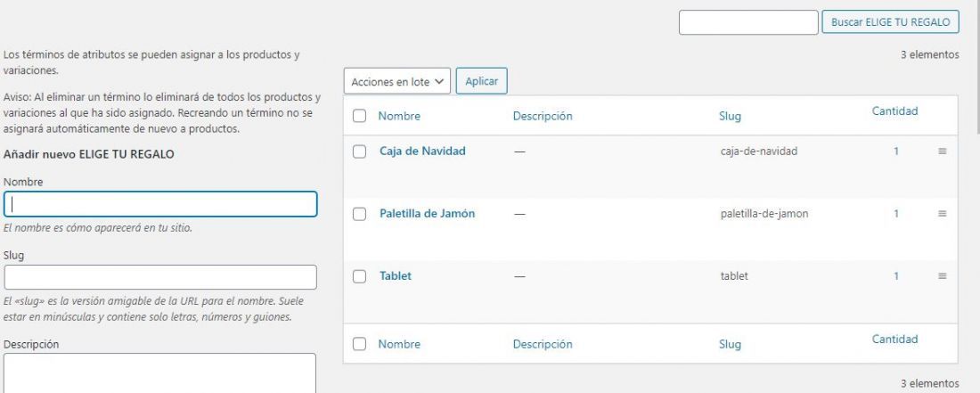Focus the search terms input field
980x393 pixels.
tap(748, 22)
